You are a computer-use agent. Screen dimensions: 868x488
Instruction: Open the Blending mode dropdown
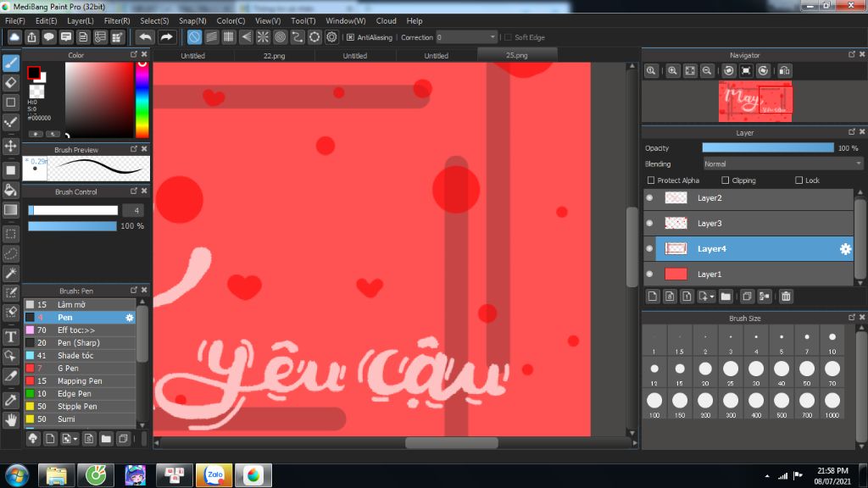click(782, 164)
